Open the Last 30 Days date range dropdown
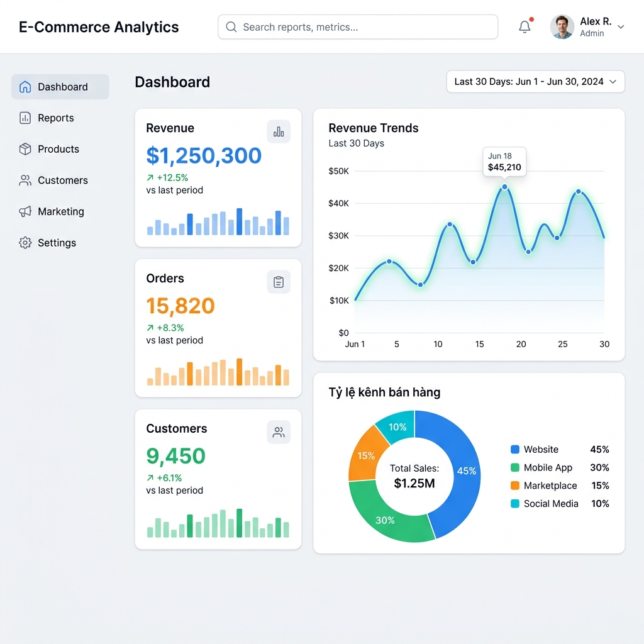The width and height of the screenshot is (644, 644). pos(536,82)
